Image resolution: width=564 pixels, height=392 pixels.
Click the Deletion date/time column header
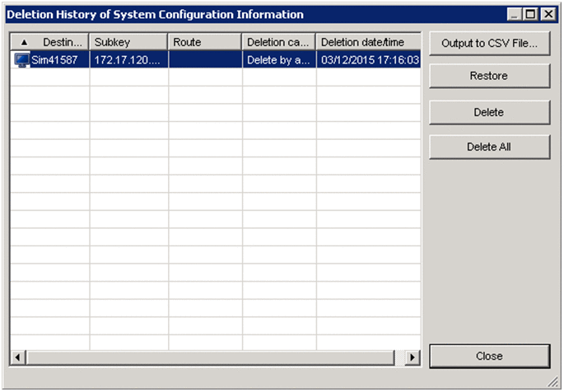[367, 42]
